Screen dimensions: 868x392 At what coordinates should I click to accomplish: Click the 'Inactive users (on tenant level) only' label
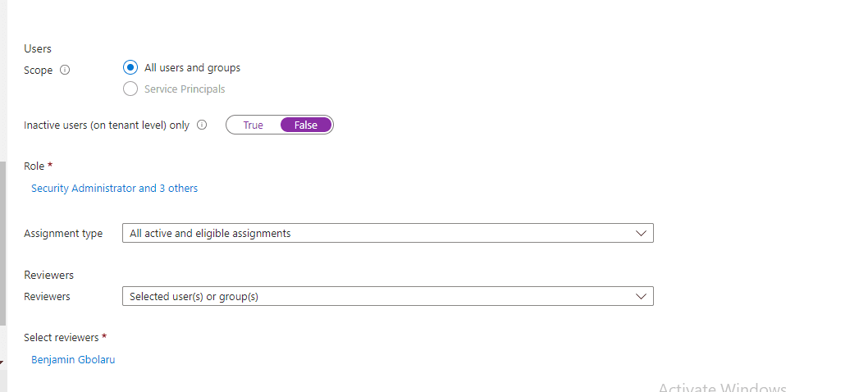pyautogui.click(x=107, y=125)
